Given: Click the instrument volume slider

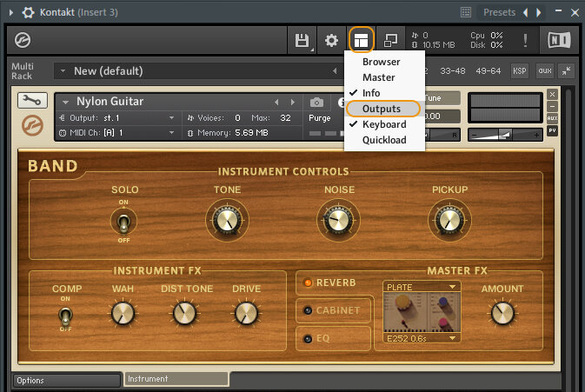Looking at the screenshot, I should pos(505,135).
